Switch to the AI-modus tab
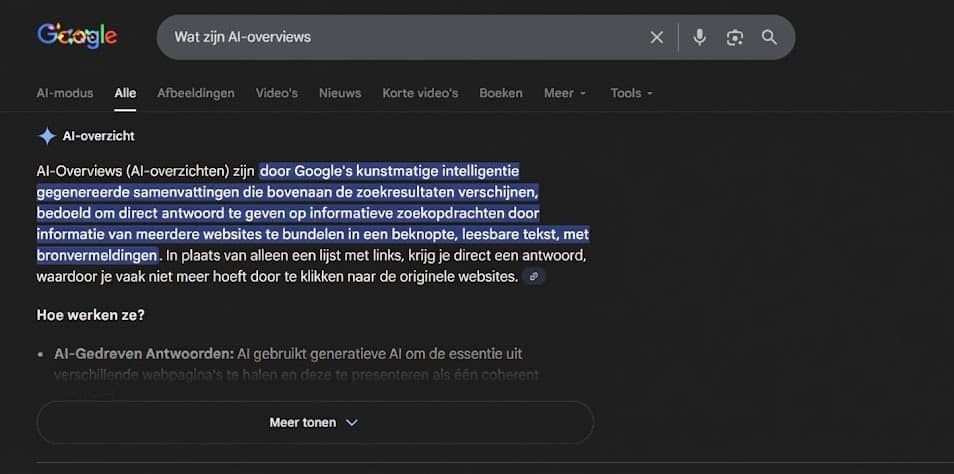The width and height of the screenshot is (954, 474). tap(65, 93)
